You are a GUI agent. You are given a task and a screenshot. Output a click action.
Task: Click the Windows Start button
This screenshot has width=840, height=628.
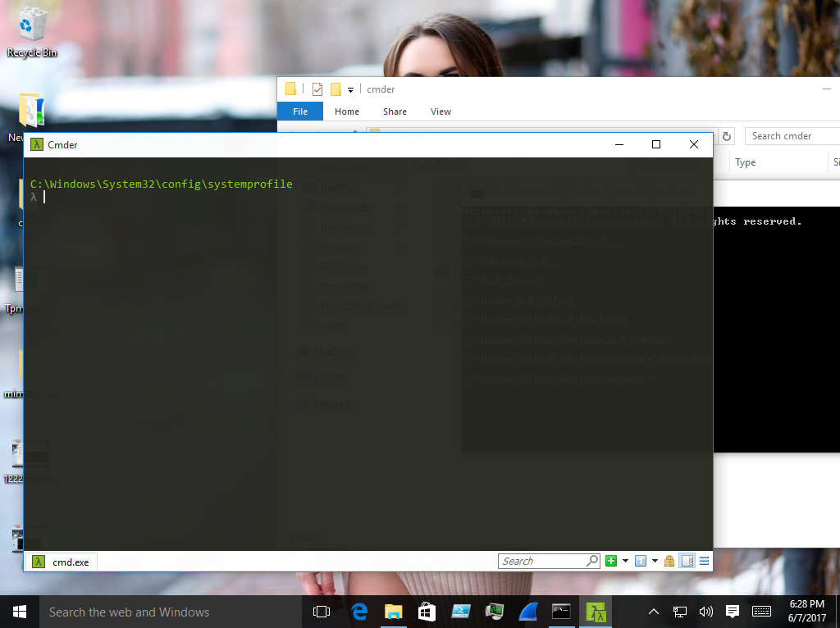(x=20, y=612)
